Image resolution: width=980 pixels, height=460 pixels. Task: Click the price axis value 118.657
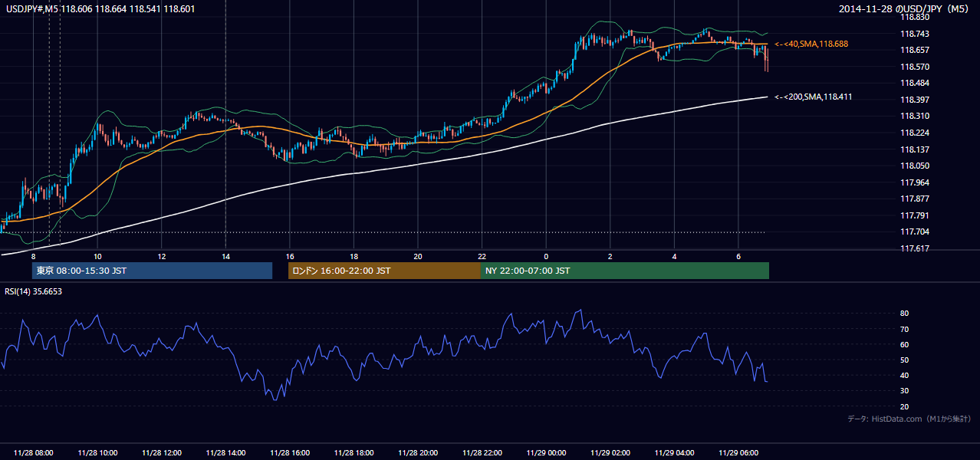pos(913,50)
